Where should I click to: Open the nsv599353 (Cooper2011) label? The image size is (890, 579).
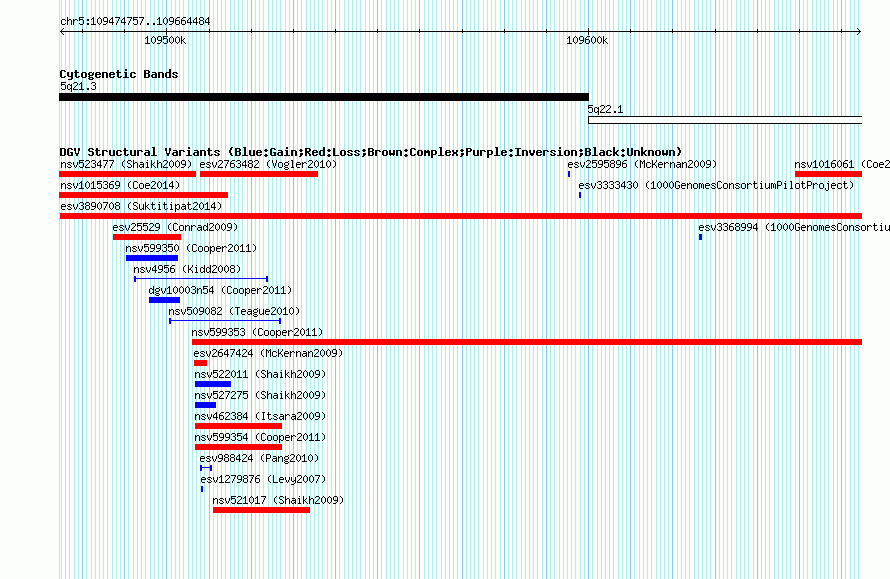(257, 332)
